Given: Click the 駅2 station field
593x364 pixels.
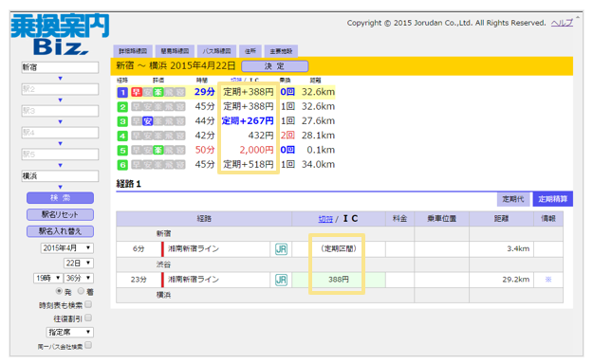Looking at the screenshot, I should pos(60,89).
